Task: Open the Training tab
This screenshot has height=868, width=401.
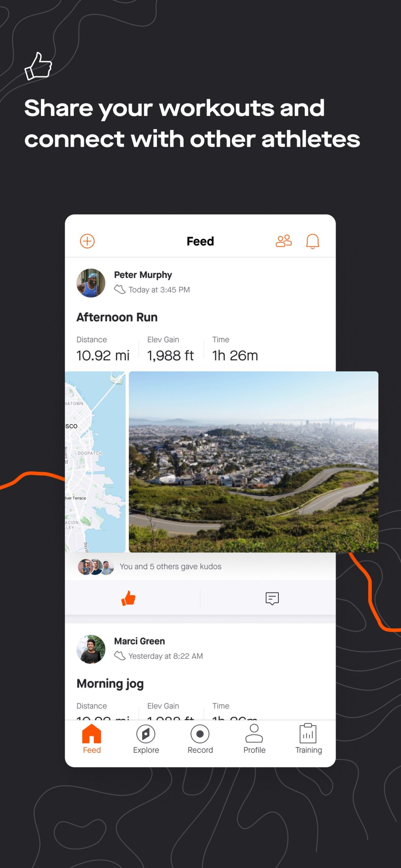Action: coord(308,739)
